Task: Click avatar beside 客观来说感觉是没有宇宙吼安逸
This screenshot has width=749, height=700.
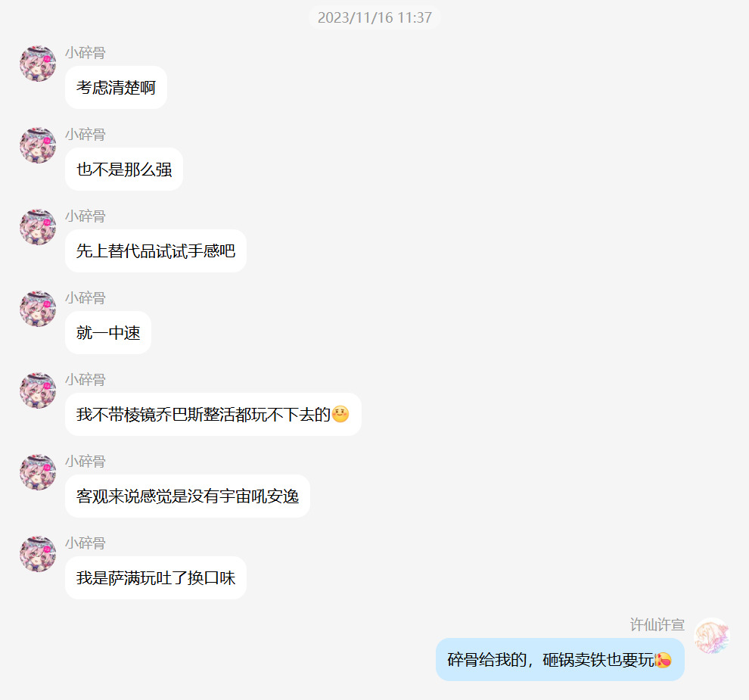Action: [38, 472]
